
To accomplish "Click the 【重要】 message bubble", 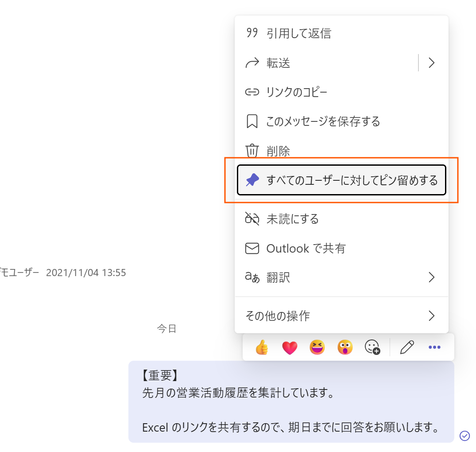I will coord(290,402).
